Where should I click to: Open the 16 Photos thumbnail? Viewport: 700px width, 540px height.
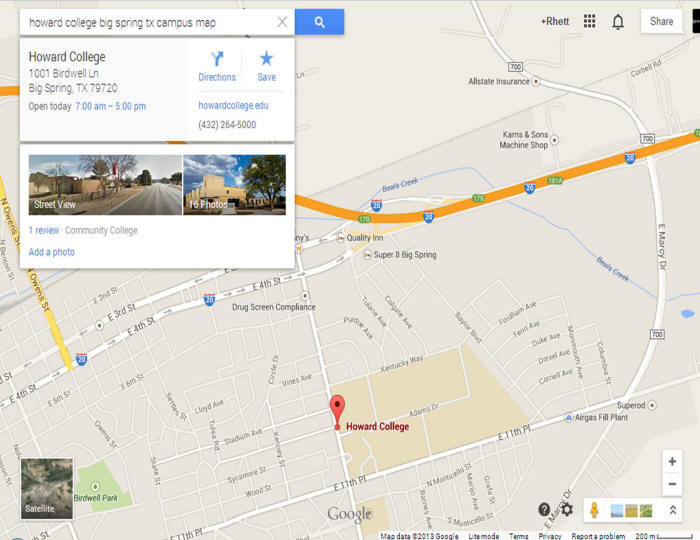[234, 185]
